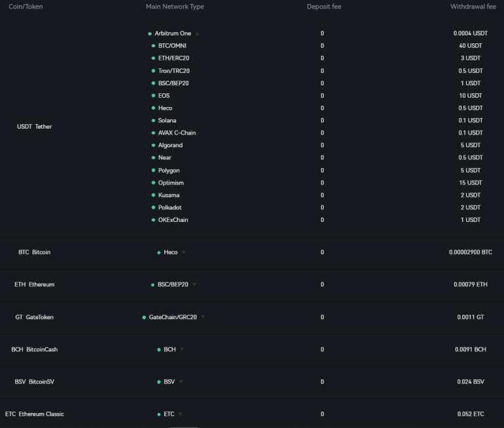Image resolution: width=504 pixels, height=428 pixels.
Task: Choose the Solana network row
Action: (167, 121)
